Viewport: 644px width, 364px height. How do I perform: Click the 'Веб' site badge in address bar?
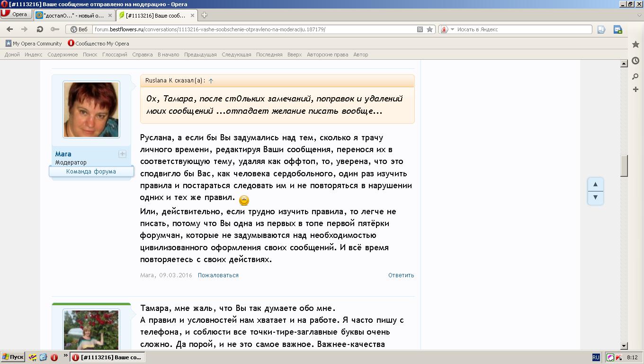79,29
